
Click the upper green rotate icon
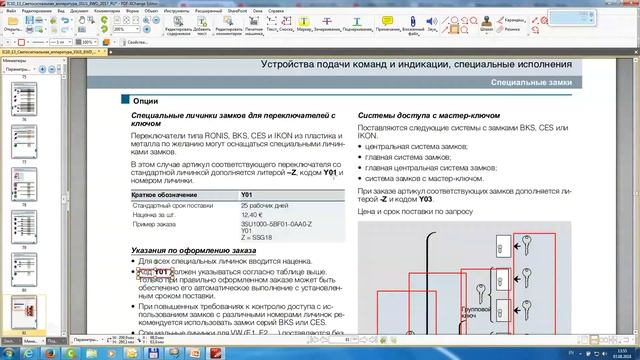104,20
